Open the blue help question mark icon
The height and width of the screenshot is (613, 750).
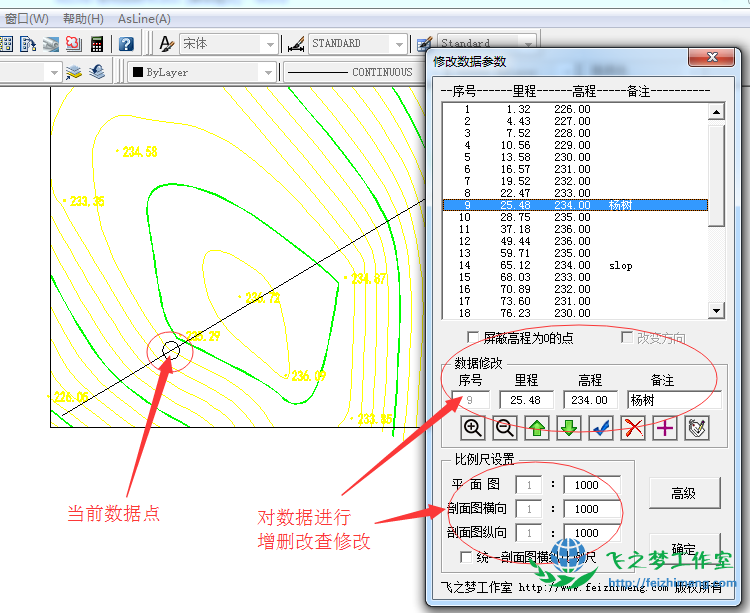coord(126,44)
